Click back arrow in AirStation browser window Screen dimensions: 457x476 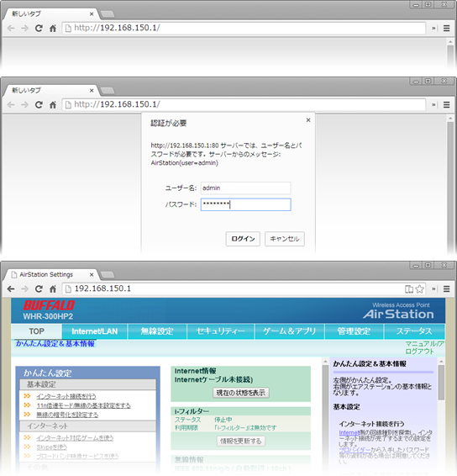coord(11,288)
